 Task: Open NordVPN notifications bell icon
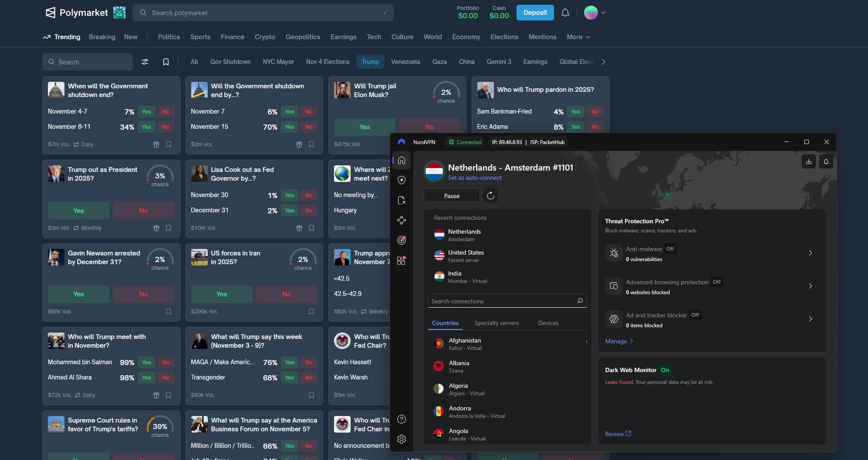[x=826, y=161]
